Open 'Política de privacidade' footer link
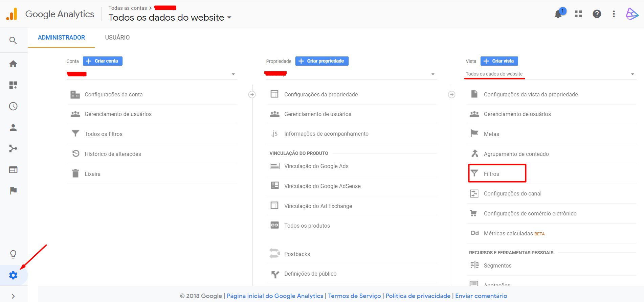The height and width of the screenshot is (302, 644). coord(418,296)
